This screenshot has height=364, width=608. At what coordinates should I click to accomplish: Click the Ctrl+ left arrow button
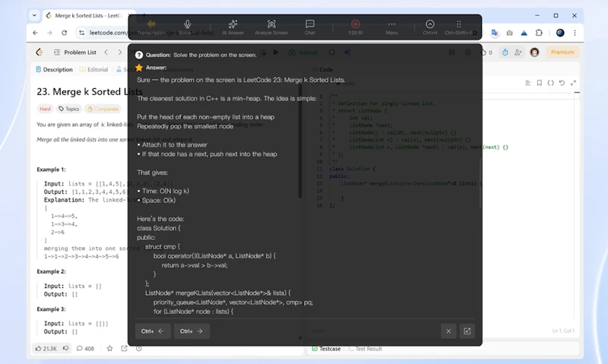(x=153, y=331)
